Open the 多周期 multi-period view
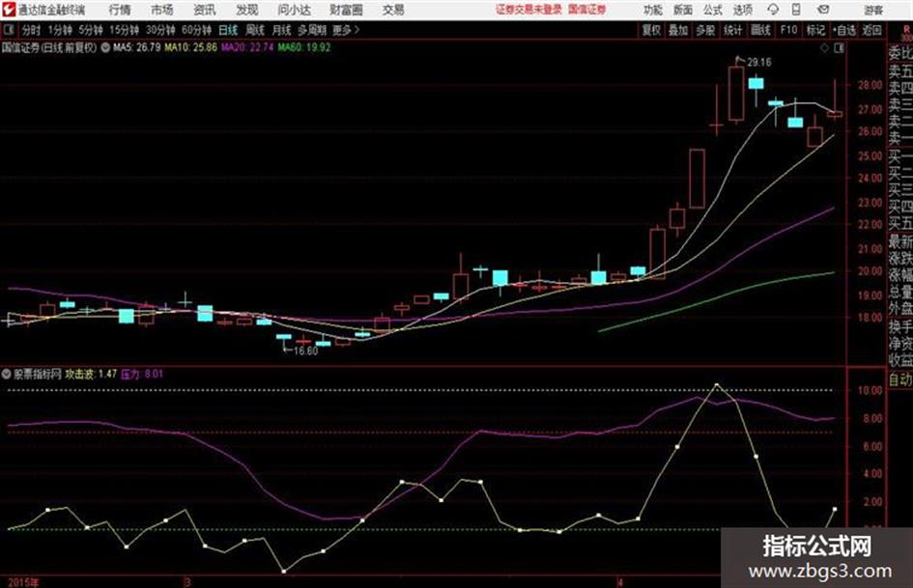This screenshot has width=913, height=588. point(312,30)
